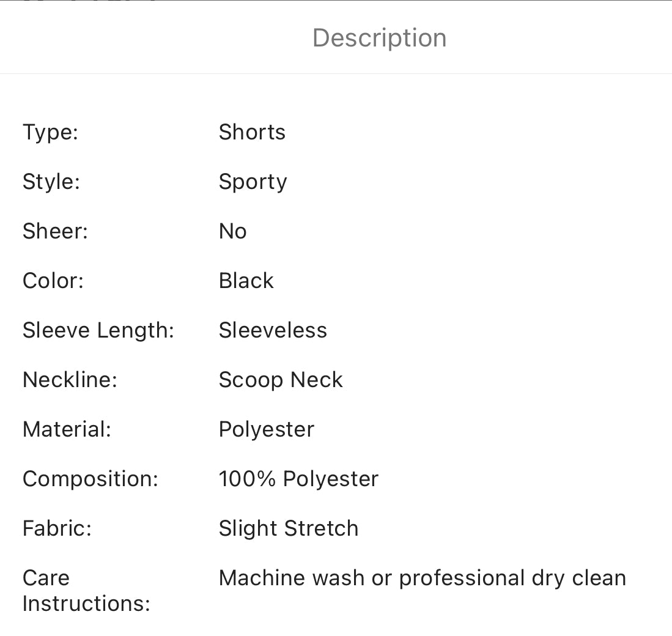Select the 'Shorts' type value
This screenshot has height=636, width=672.
252,132
